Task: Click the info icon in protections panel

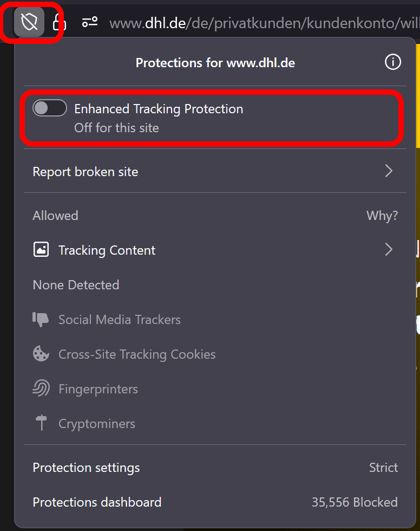Action: tap(393, 62)
